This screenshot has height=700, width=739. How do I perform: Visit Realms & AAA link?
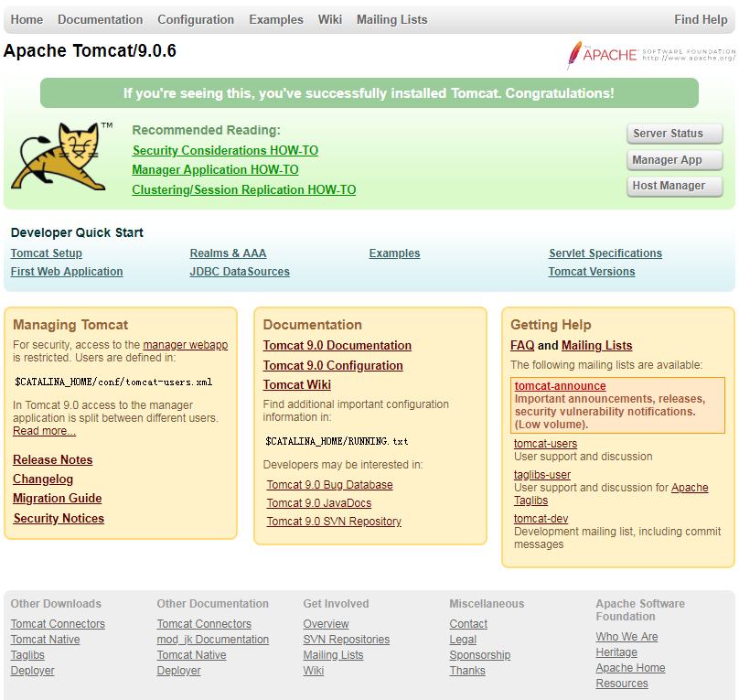click(228, 253)
